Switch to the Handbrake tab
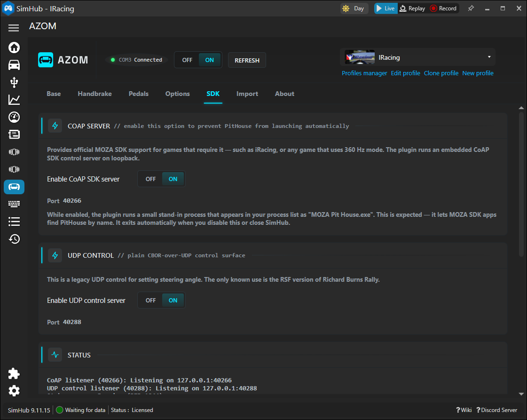The width and height of the screenshot is (527, 420). [95, 94]
